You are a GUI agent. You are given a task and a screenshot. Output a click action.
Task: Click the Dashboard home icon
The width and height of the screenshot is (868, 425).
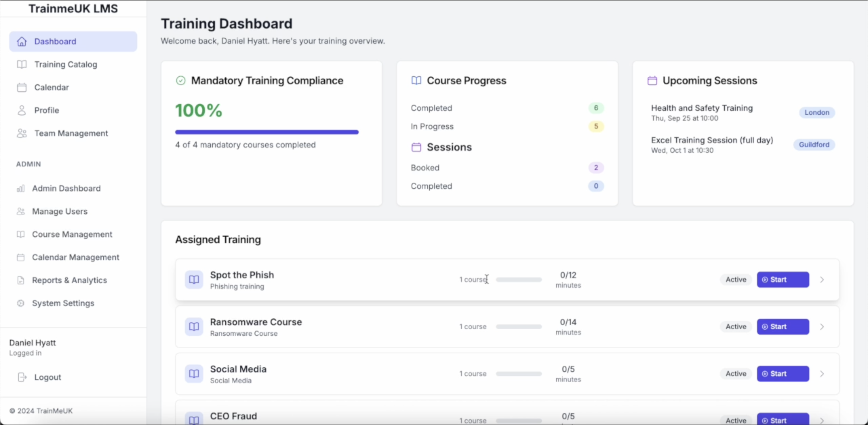point(22,41)
